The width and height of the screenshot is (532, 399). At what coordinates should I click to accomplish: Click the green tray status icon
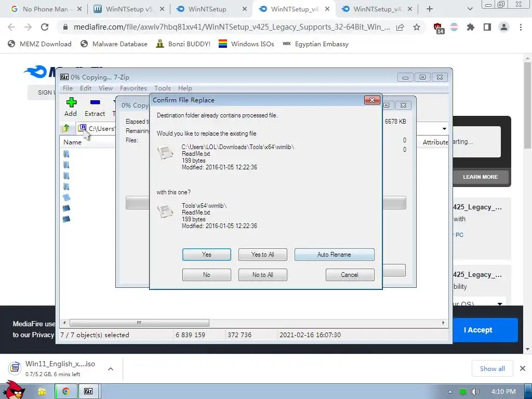click(463, 392)
